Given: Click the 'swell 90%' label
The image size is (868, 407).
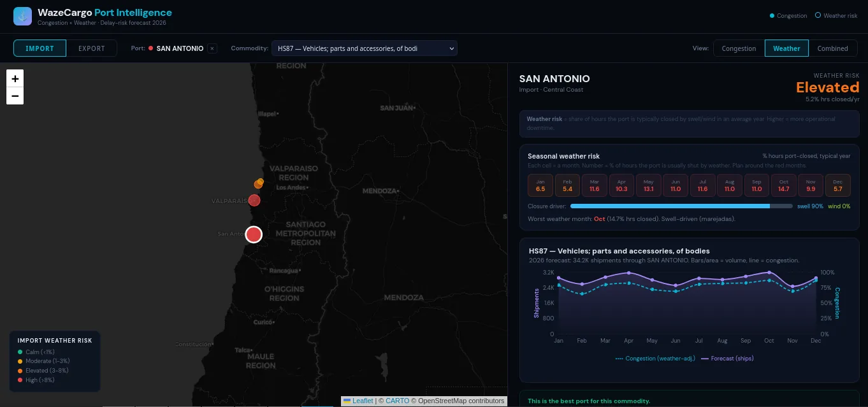Looking at the screenshot, I should point(810,206).
